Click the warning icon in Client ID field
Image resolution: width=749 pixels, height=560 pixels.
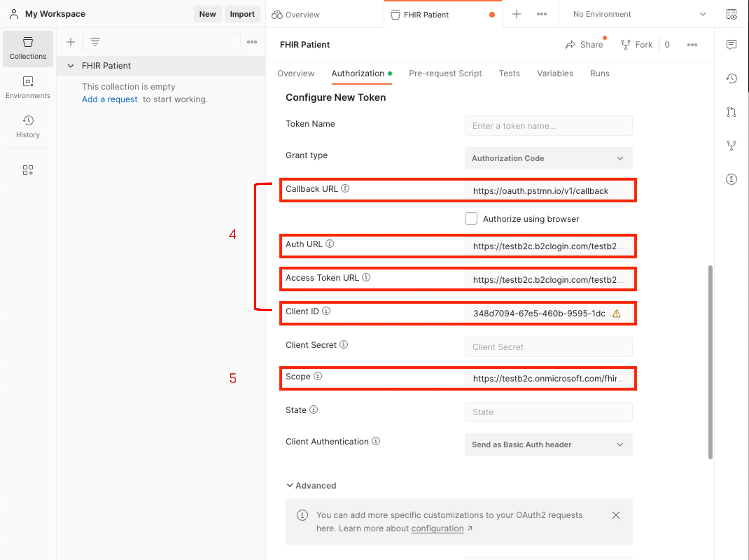coord(617,313)
